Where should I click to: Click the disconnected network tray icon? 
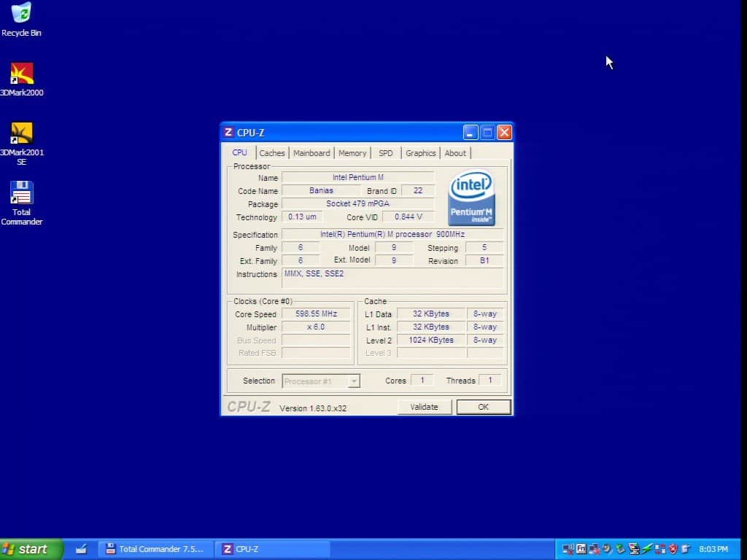[595, 549]
